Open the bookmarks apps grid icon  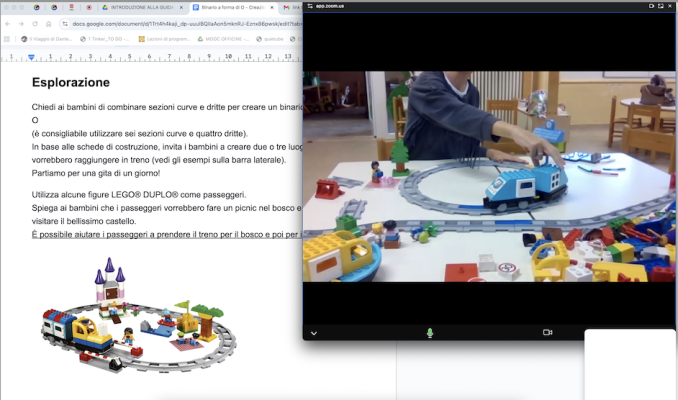tap(9, 40)
